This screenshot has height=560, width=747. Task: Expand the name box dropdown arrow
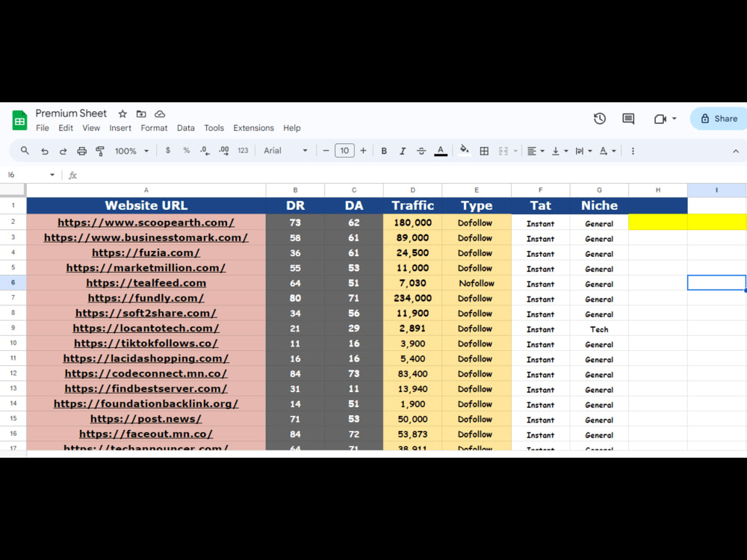(x=52, y=175)
